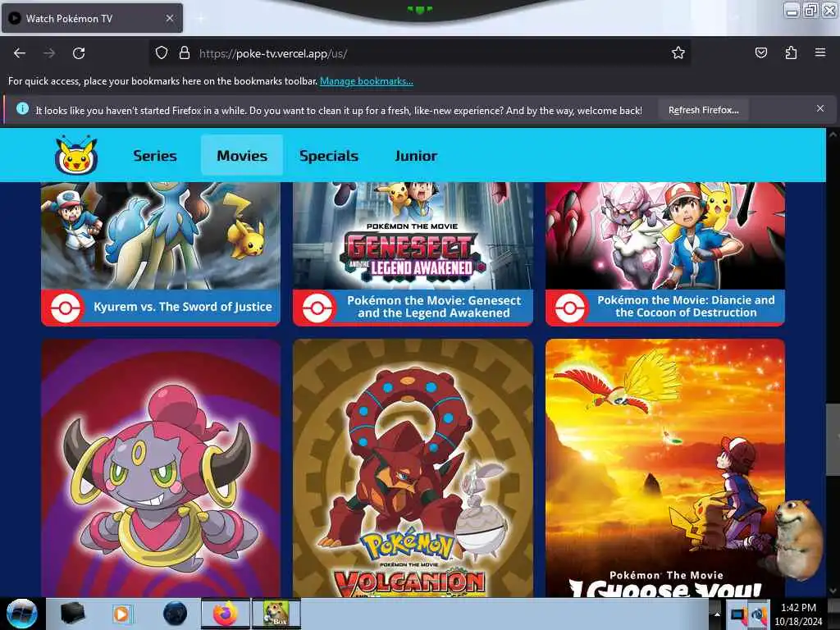
Task: Open the Volcanion movie poster
Action: (413, 468)
